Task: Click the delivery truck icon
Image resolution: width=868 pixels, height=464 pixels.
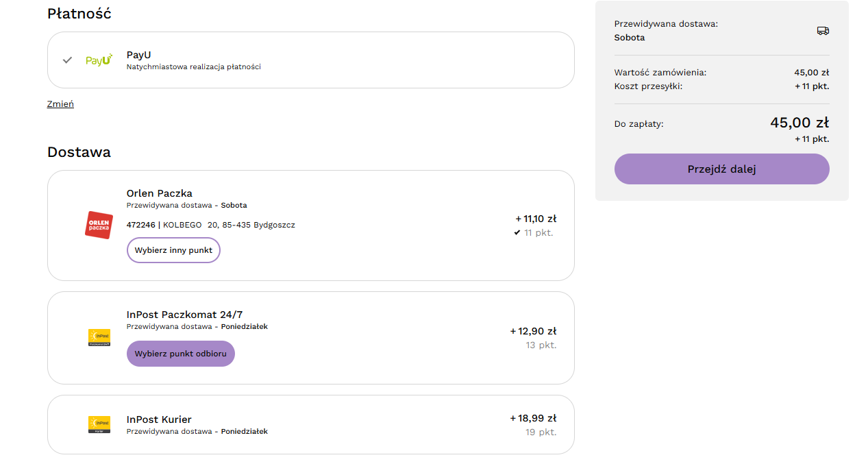Action: pos(823,31)
